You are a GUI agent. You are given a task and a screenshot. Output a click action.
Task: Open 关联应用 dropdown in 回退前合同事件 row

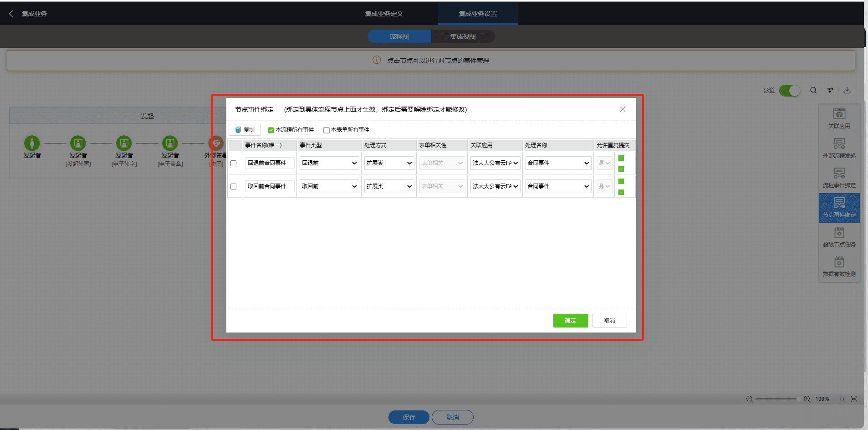tap(495, 163)
